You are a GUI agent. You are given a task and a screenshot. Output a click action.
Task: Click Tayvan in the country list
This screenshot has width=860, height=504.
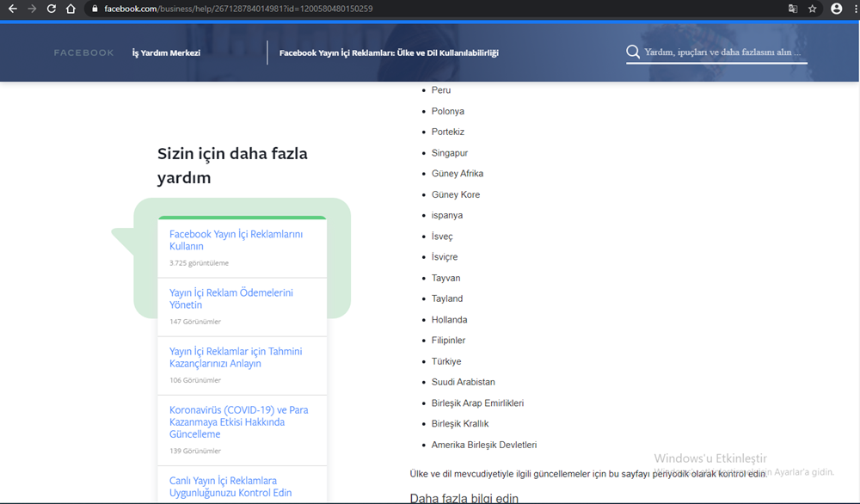click(x=445, y=278)
